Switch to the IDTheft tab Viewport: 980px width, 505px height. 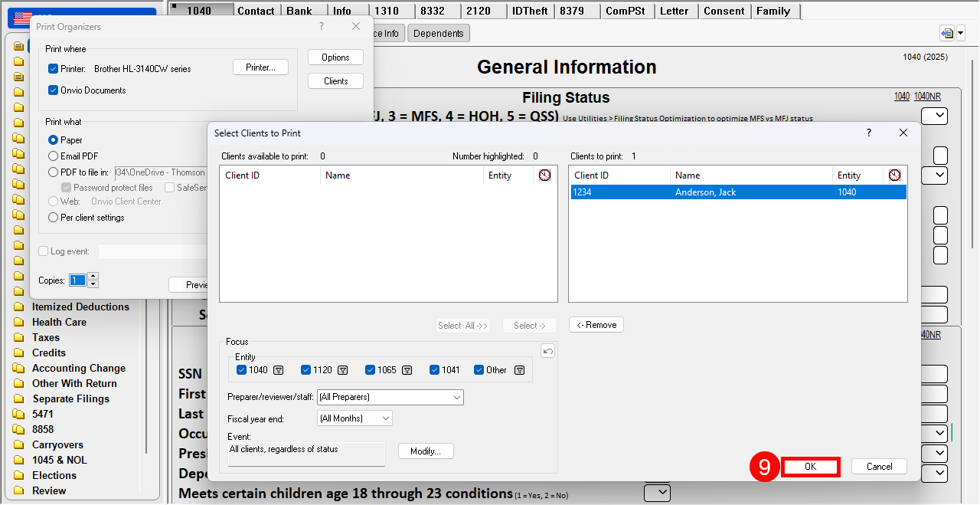[530, 11]
